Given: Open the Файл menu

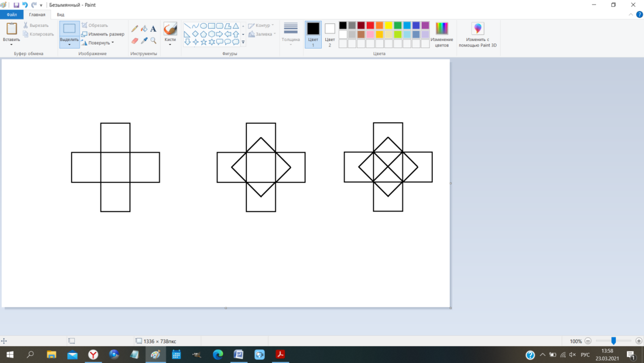Looking at the screenshot, I should tap(12, 15).
